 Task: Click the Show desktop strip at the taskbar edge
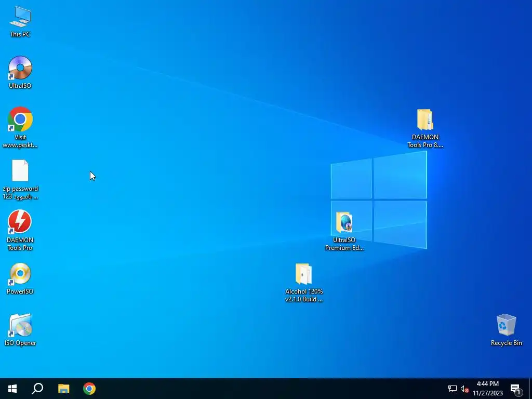[x=530, y=389]
